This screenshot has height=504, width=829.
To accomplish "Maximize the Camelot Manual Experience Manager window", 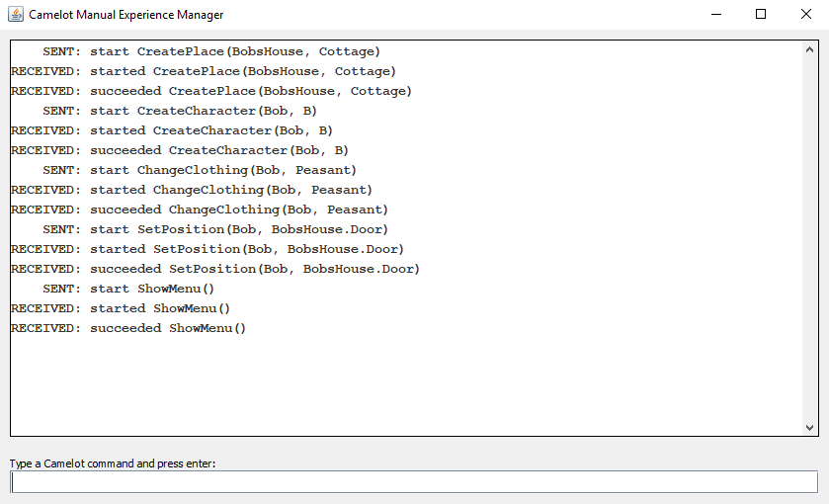I will (761, 14).
